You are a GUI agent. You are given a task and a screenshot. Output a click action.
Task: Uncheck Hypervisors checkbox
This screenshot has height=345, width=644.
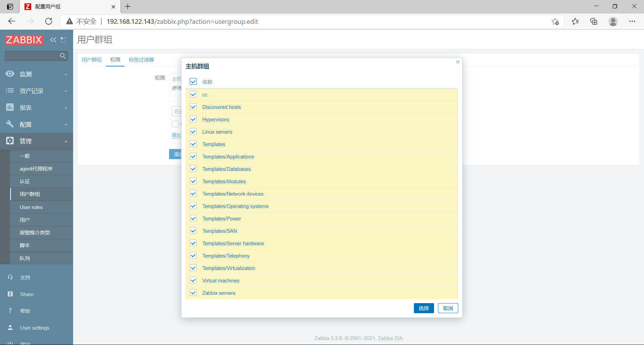click(193, 119)
